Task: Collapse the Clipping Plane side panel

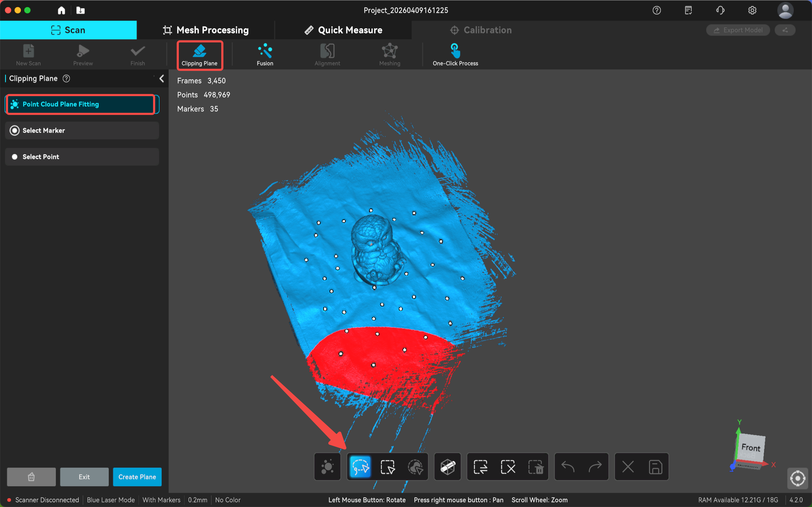Action: click(x=162, y=78)
